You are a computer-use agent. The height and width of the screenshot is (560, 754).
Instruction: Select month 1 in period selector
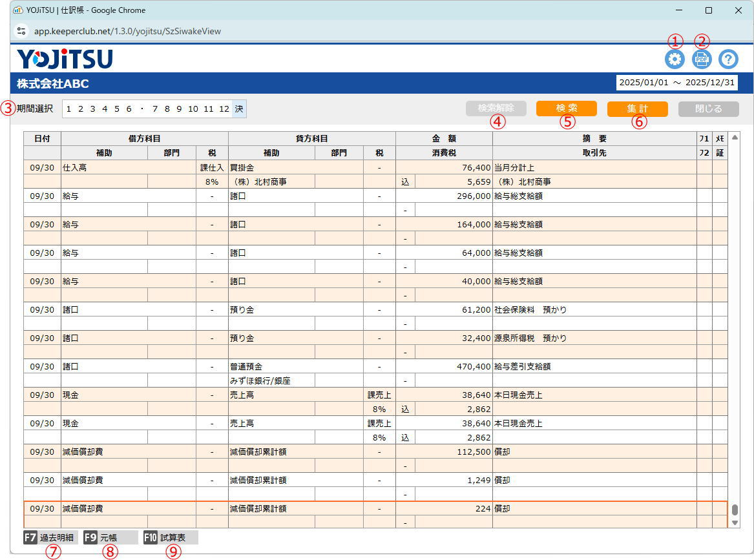coord(68,109)
